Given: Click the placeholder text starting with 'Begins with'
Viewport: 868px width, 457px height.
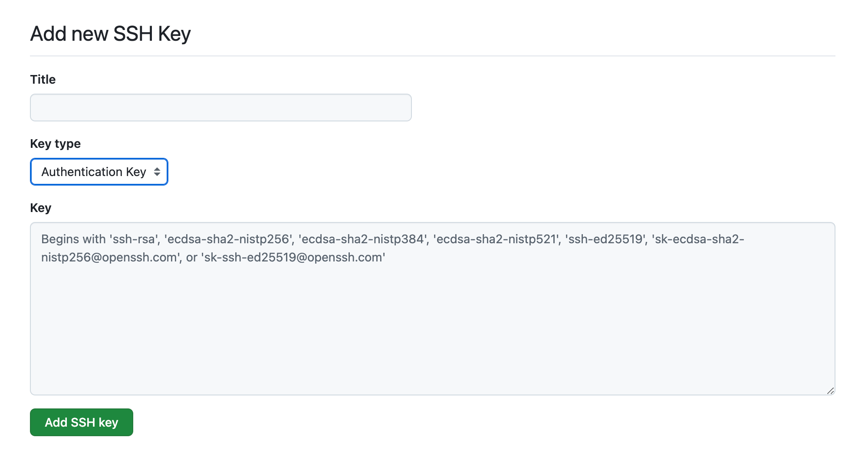Looking at the screenshot, I should pos(73,239).
